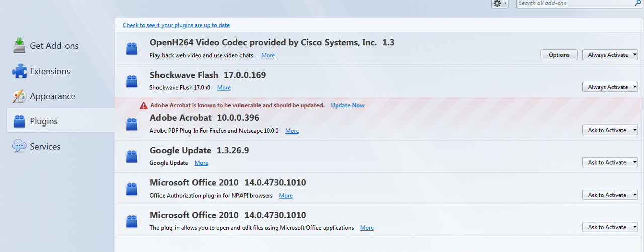Select the Google Update 1.3.26.9 title
This screenshot has width=644, height=252.
coord(199,150)
